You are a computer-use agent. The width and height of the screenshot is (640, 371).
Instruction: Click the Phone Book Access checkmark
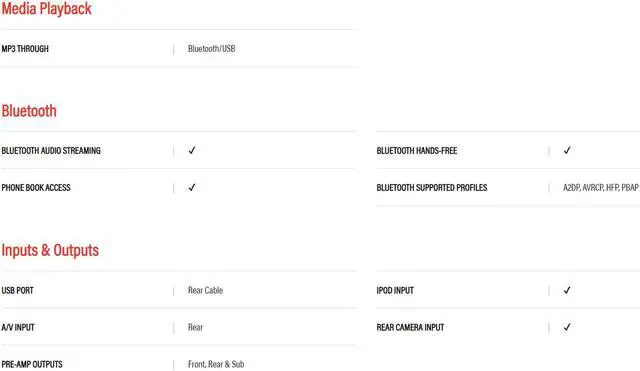click(192, 187)
